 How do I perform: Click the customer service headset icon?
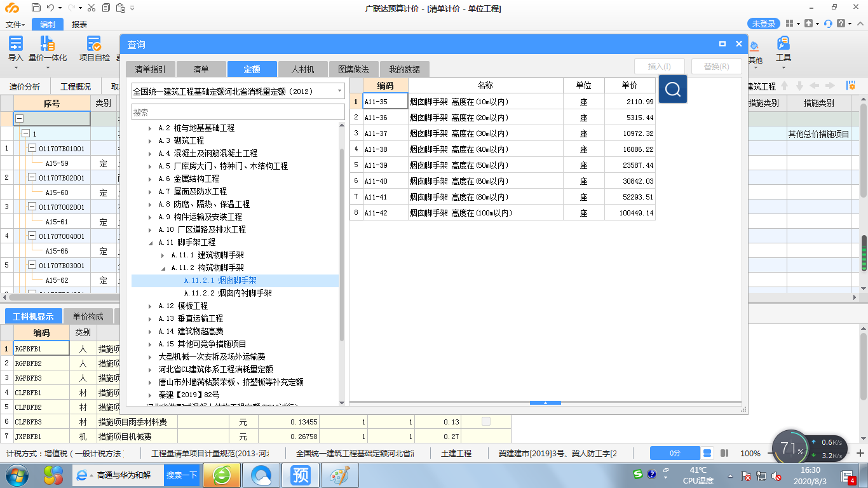click(828, 24)
